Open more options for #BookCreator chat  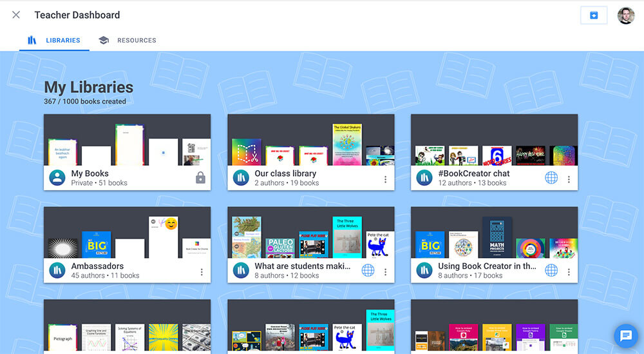(x=569, y=179)
